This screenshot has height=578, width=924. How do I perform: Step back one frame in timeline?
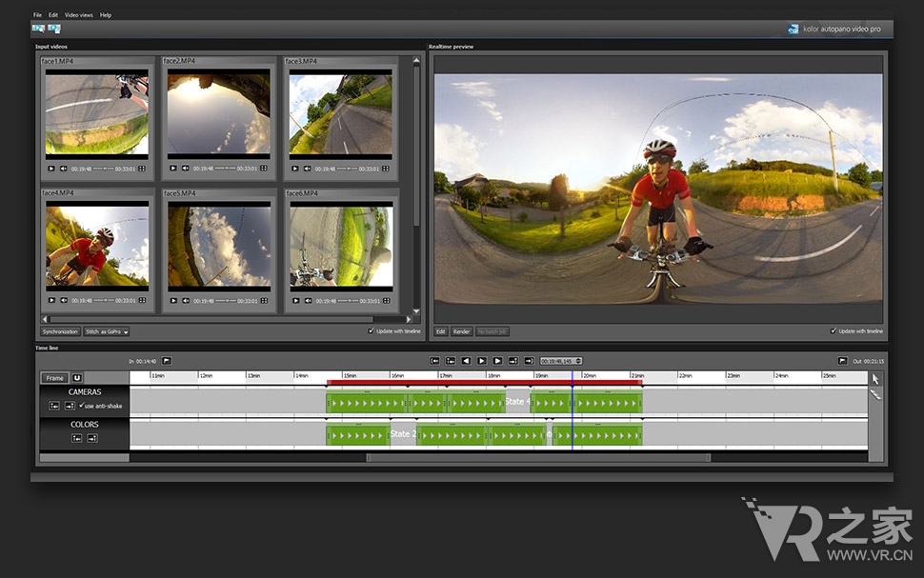[x=466, y=361]
